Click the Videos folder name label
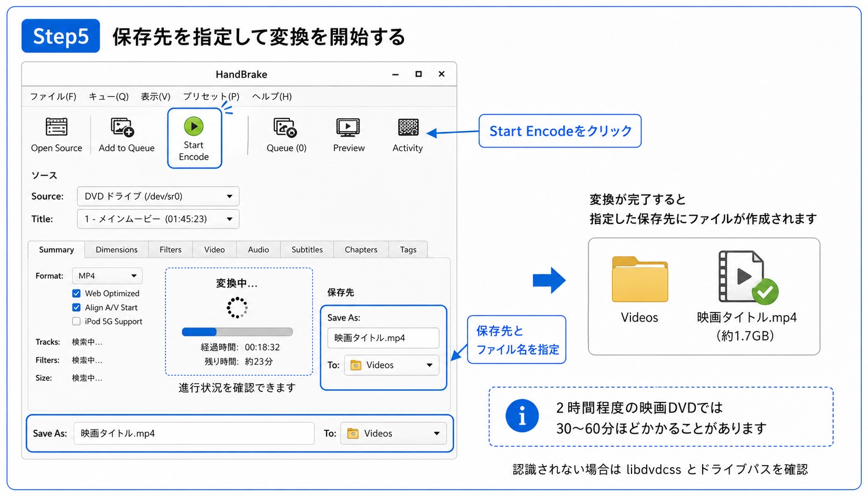The image size is (868, 496). (639, 318)
